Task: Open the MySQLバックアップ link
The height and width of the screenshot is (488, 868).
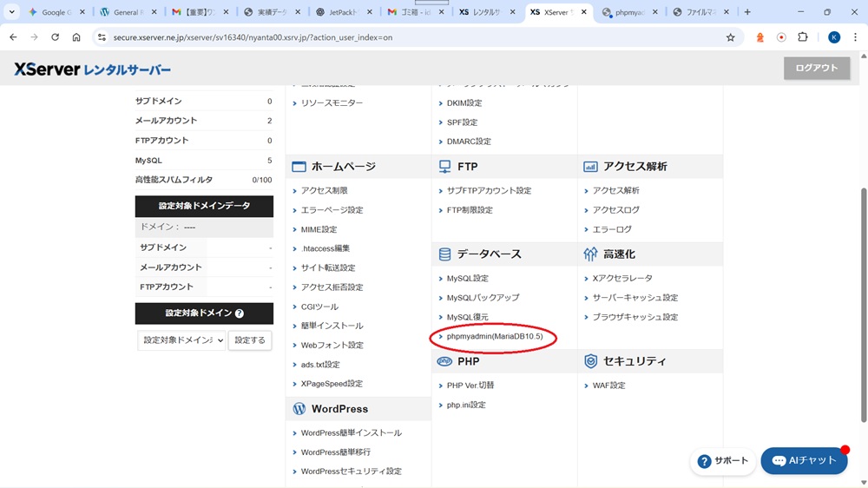Action: (483, 298)
